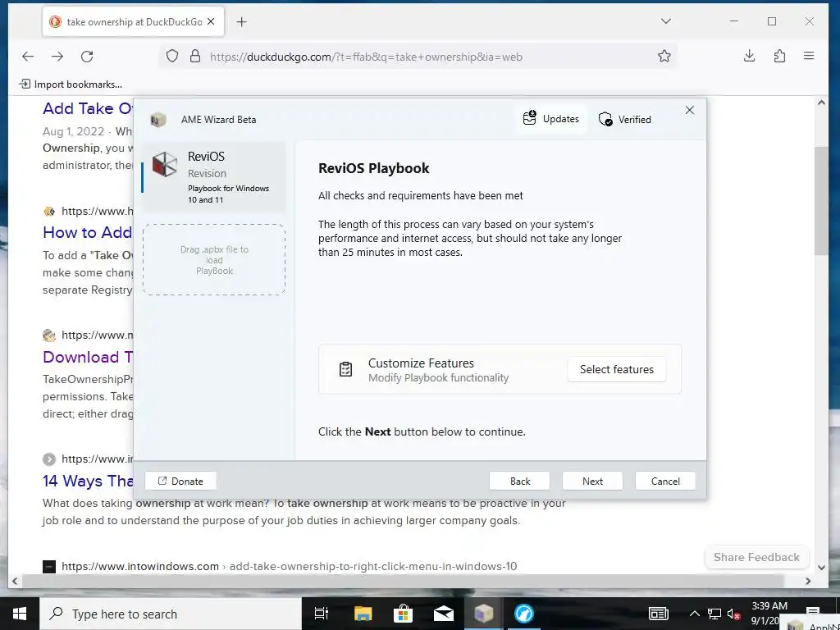The width and height of the screenshot is (840, 630).
Task: Cancel the AME Wizard setup
Action: point(665,481)
